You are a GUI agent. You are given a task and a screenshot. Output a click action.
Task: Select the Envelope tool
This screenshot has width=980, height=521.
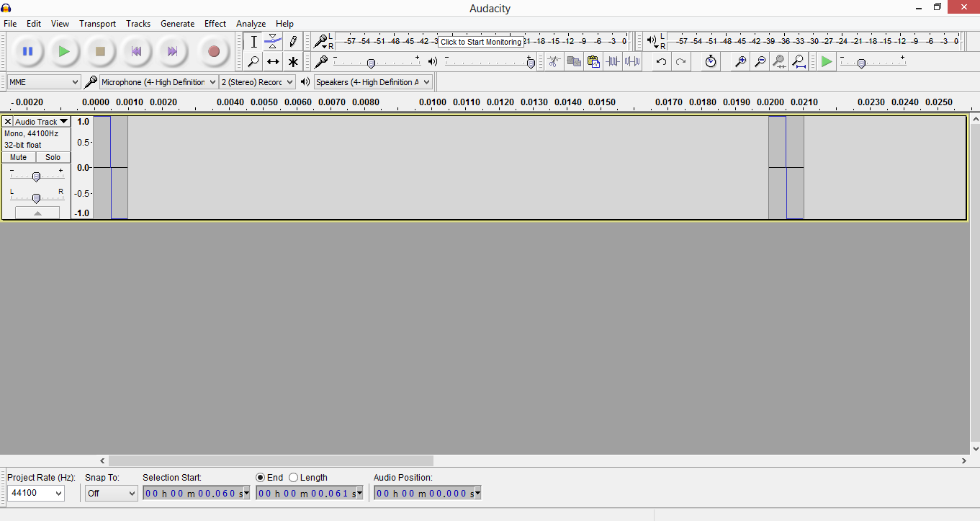(273, 42)
